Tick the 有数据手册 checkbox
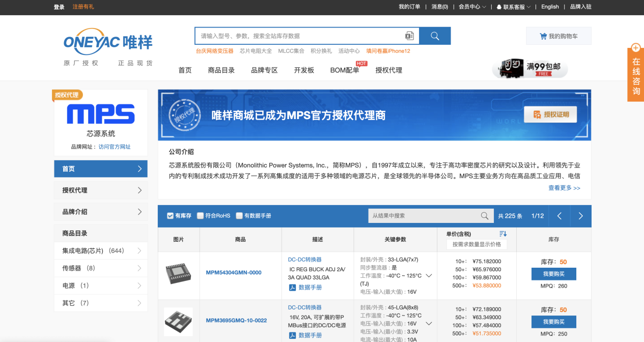This screenshot has width=644, height=342. point(239,216)
